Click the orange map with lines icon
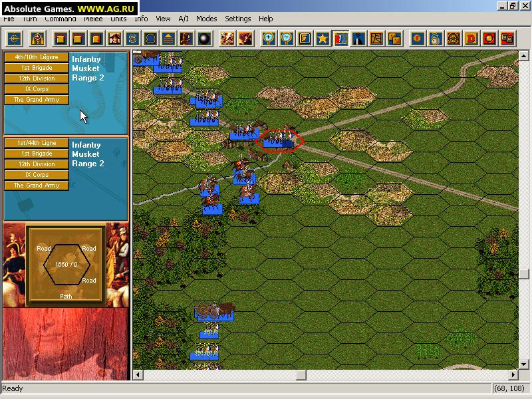This screenshot has height=399, width=532. [x=376, y=39]
